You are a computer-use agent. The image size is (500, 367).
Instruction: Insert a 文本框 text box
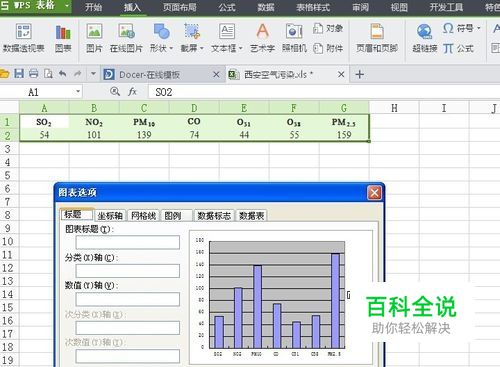pyautogui.click(x=227, y=38)
